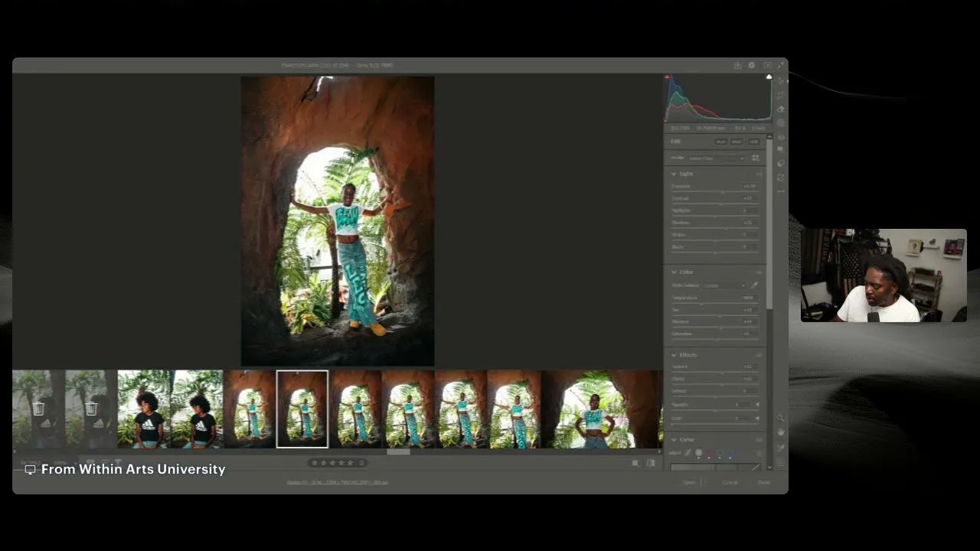Select the Red Eye tool
The width and height of the screenshot is (980, 551).
[781, 137]
